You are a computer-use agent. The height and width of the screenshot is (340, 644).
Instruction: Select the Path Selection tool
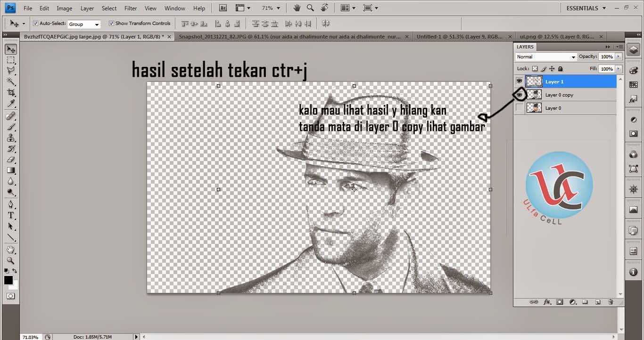coord(11,227)
